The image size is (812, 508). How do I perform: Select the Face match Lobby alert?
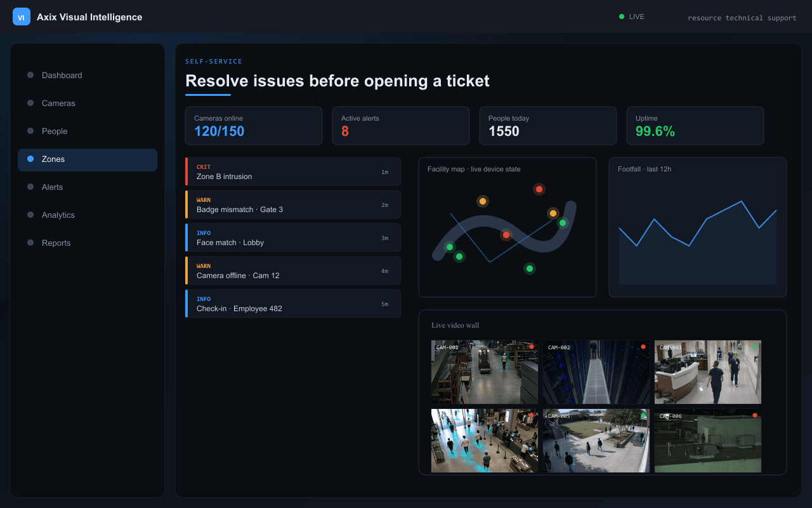click(293, 237)
